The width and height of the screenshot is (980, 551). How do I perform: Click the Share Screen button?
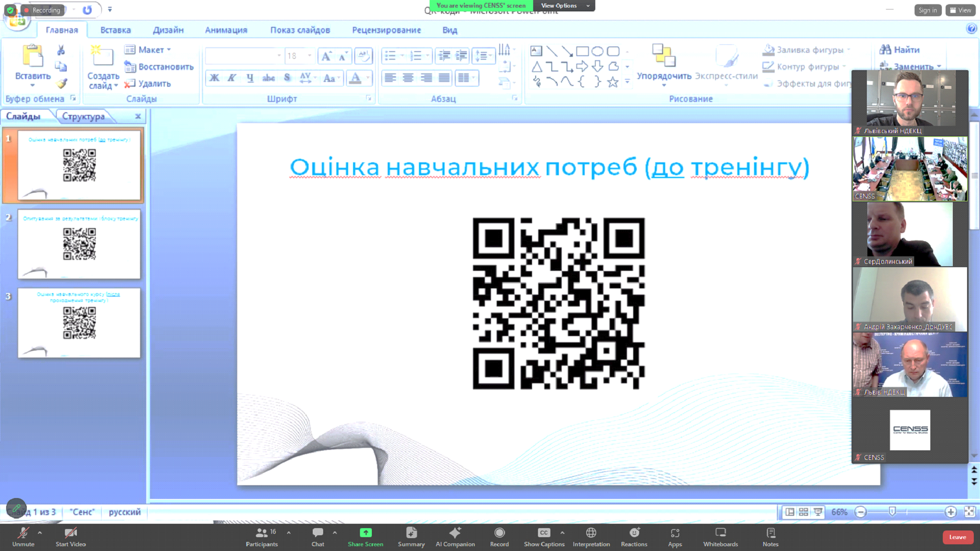[x=365, y=537]
